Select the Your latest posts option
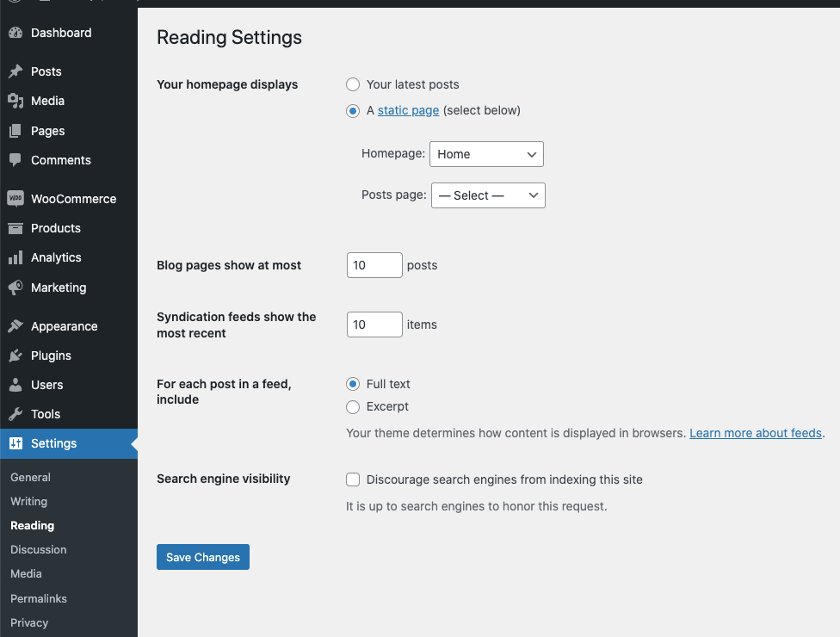The width and height of the screenshot is (840, 637). click(x=353, y=84)
